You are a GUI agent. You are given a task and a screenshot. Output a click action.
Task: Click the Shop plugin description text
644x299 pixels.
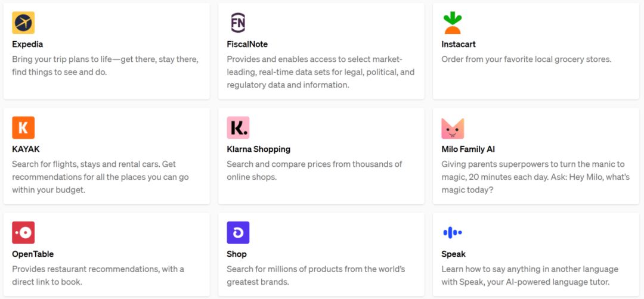click(x=315, y=275)
